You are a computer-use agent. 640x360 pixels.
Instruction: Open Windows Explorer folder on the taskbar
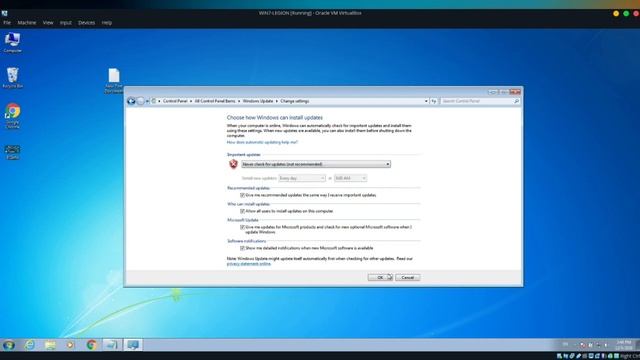(50, 345)
